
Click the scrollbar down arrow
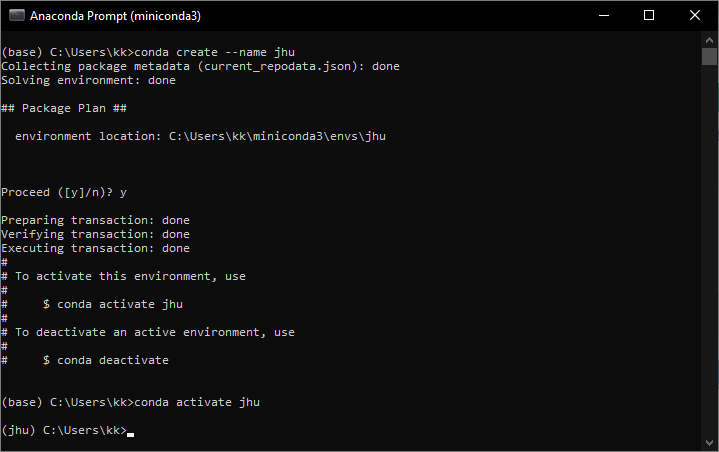(x=709, y=442)
